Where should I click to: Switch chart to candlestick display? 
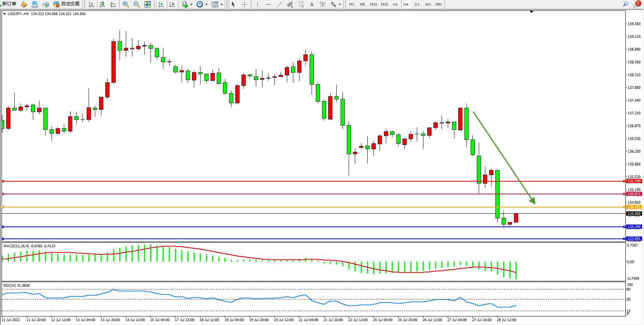[x=102, y=4]
